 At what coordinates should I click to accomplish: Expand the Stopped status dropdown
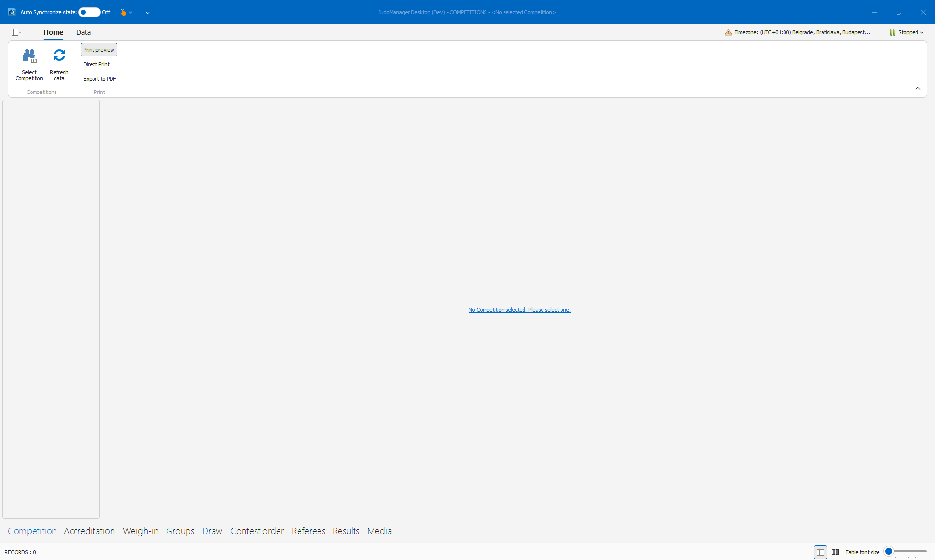point(922,33)
